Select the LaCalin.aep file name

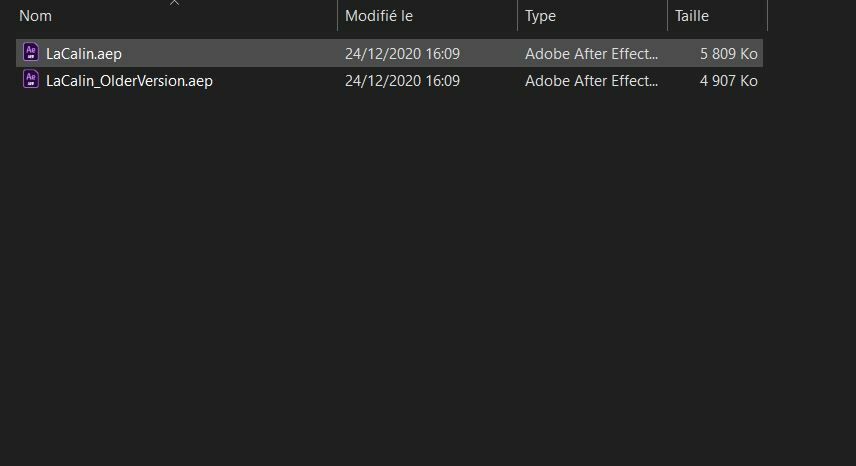84,54
